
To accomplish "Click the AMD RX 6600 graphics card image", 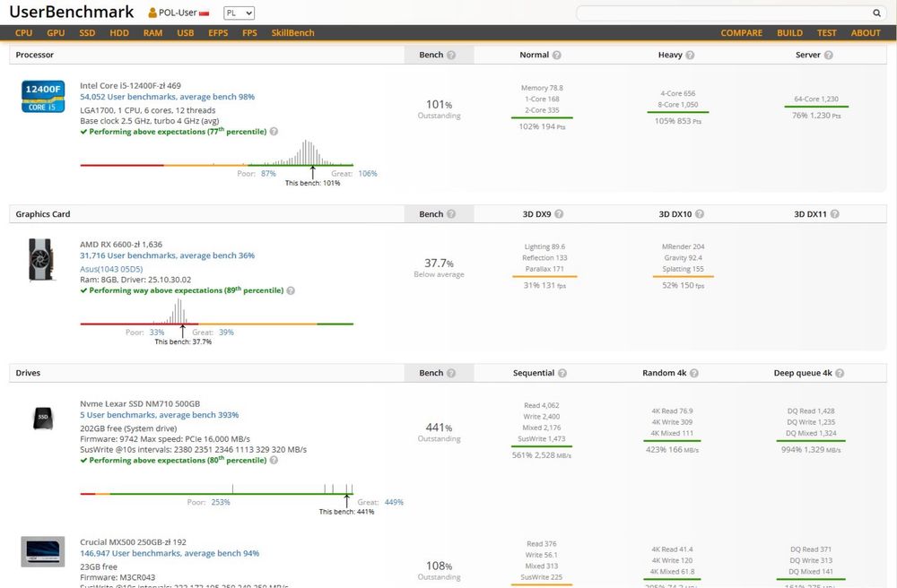I will [x=41, y=260].
